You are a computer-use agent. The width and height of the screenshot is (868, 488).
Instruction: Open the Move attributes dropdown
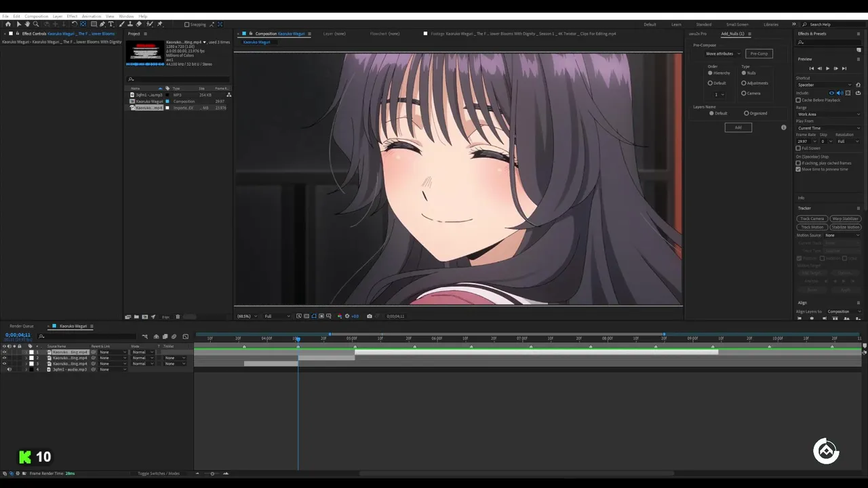coord(723,54)
